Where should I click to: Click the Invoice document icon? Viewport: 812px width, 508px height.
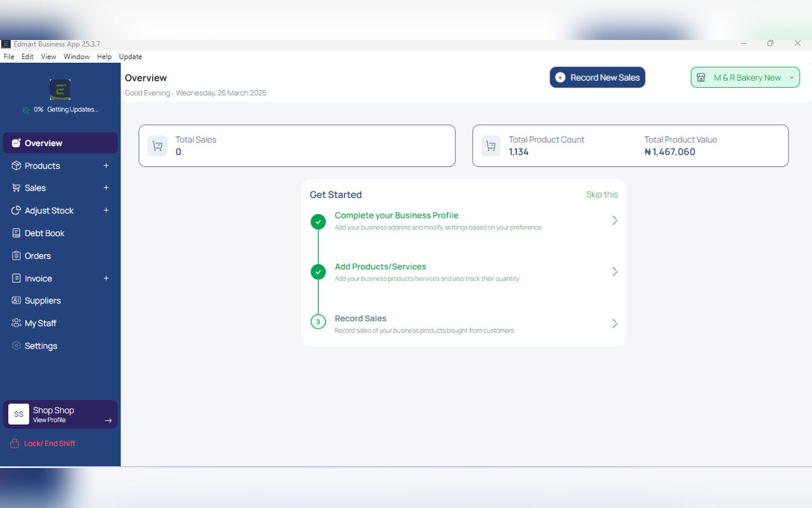[16, 278]
